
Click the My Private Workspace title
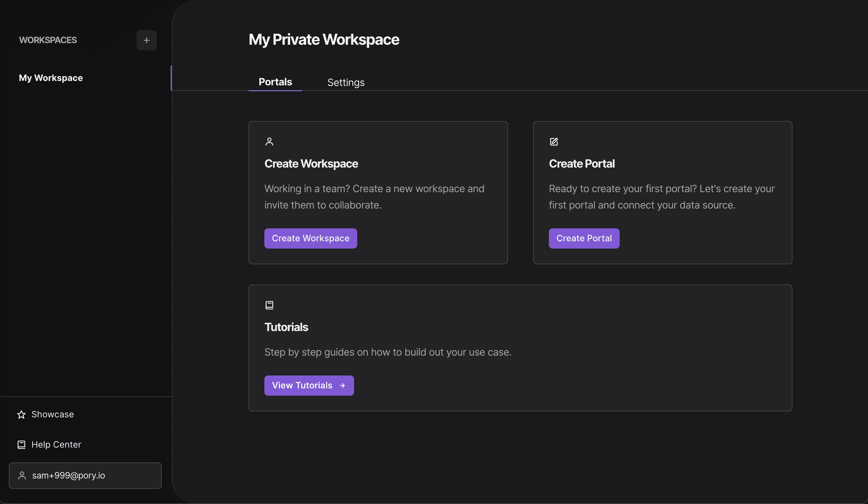[324, 40]
